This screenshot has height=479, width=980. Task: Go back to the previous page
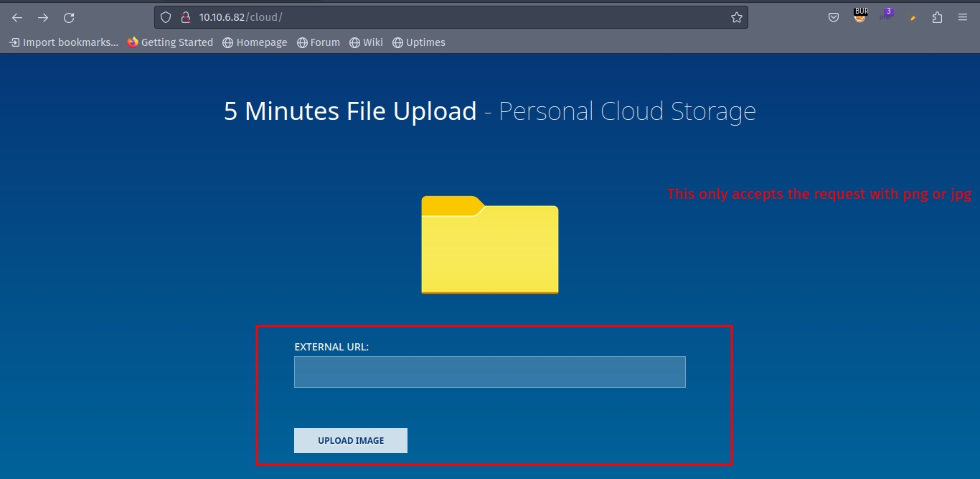pos(17,18)
